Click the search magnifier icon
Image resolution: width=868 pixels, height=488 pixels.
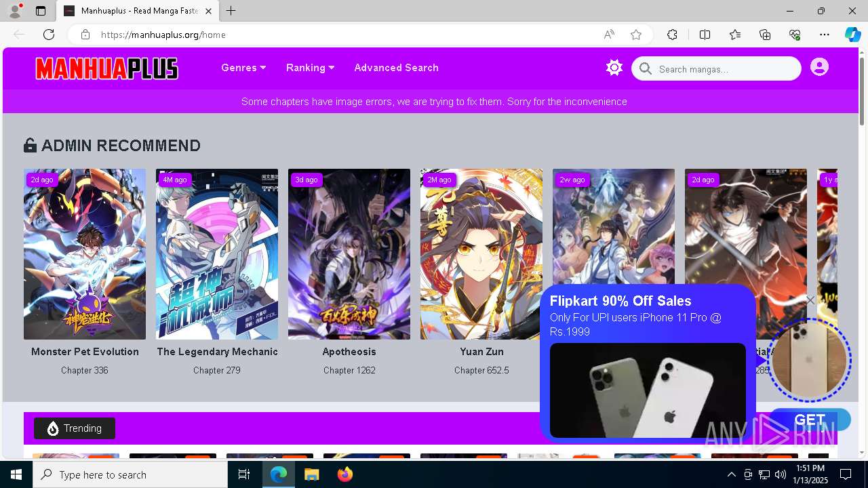click(646, 68)
